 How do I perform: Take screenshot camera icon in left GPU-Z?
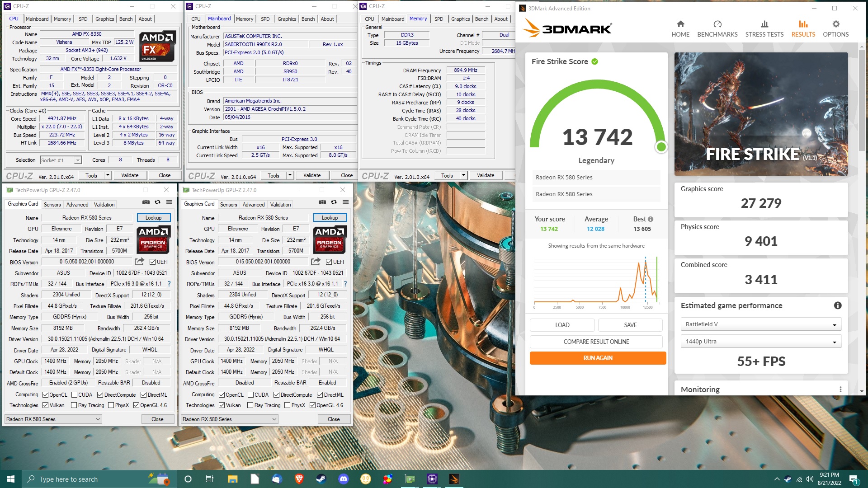[x=146, y=202]
